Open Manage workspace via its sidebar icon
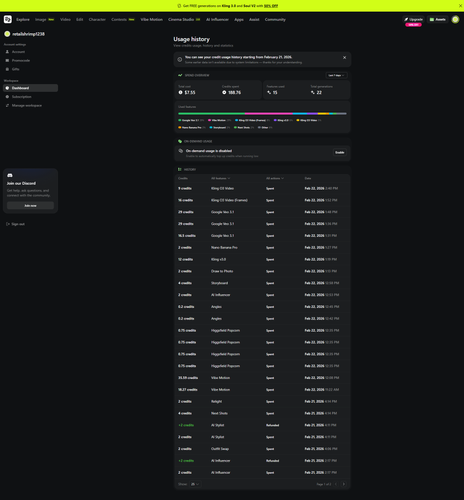Image resolution: width=464 pixels, height=500 pixels. pyautogui.click(x=7, y=105)
